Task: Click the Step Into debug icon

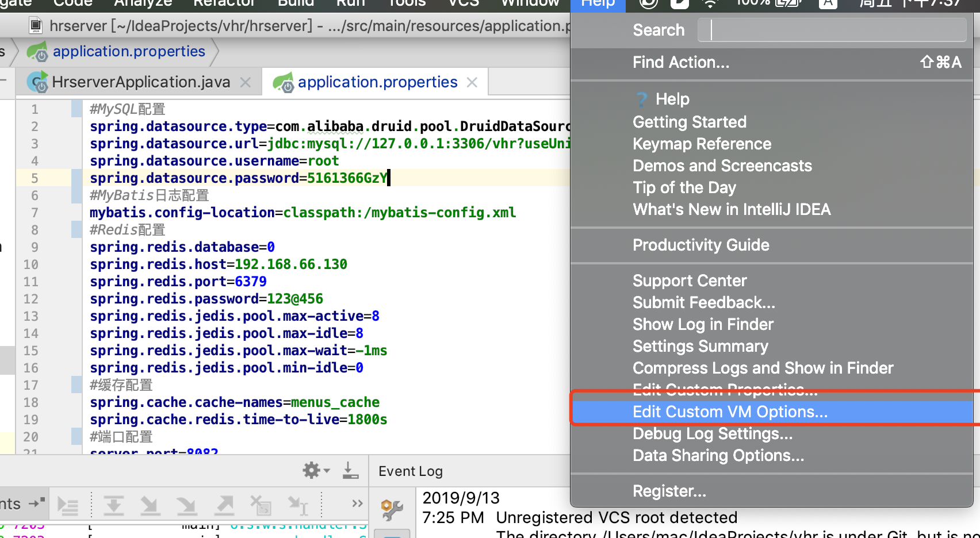Action: pos(150,506)
